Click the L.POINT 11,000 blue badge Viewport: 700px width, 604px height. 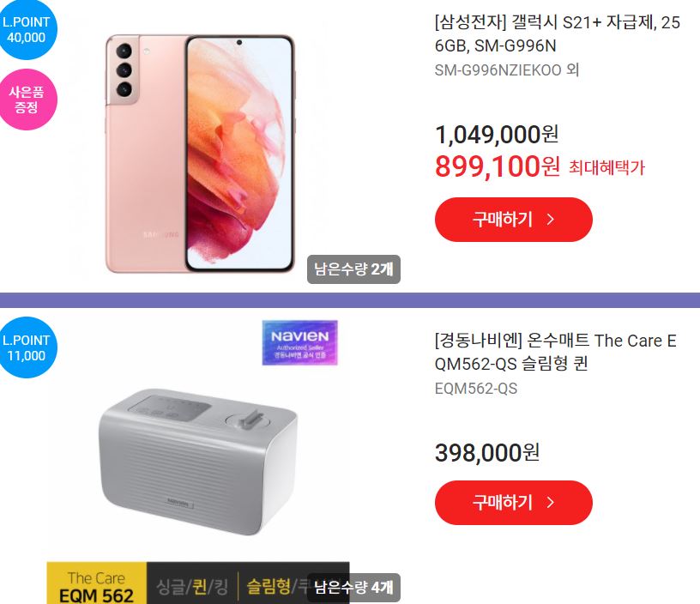click(x=27, y=347)
